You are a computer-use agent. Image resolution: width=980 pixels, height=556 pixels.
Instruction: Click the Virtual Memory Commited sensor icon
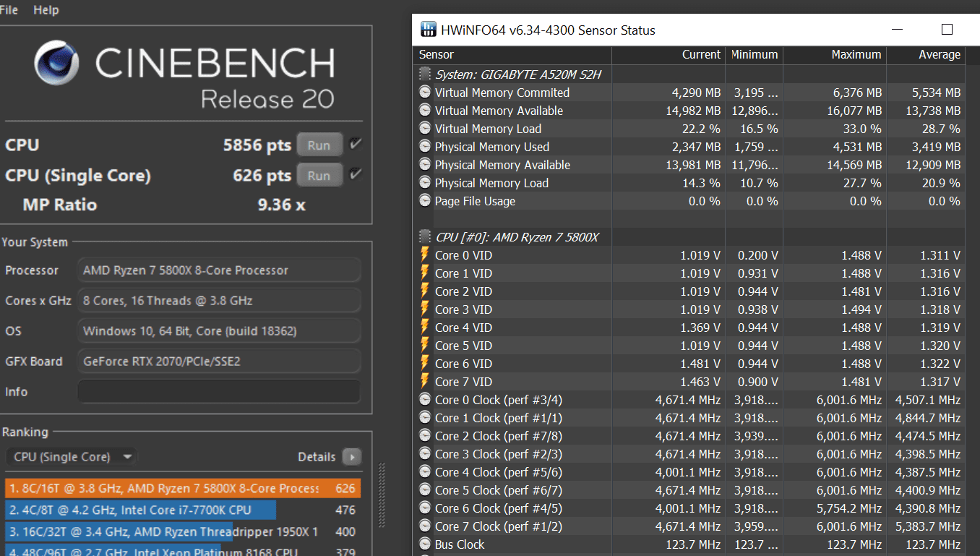[425, 93]
